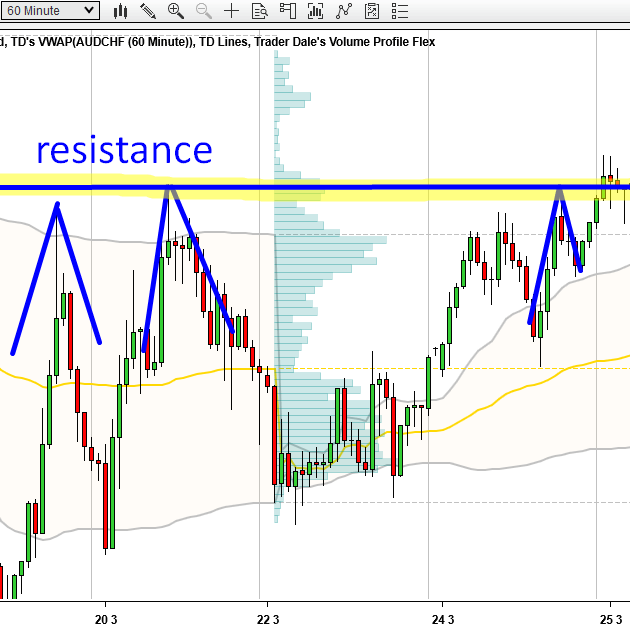
Task: Select the 'resistance' text annotation
Action: click(124, 150)
